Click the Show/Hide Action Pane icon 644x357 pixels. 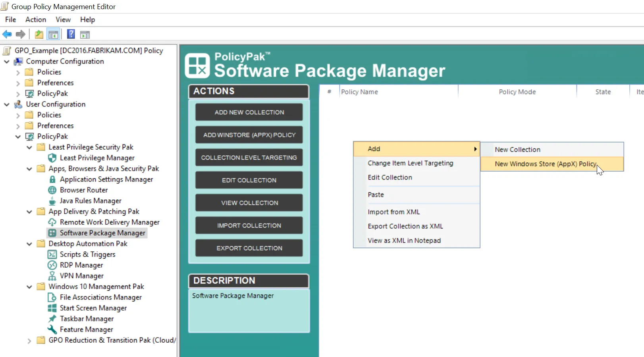point(85,35)
